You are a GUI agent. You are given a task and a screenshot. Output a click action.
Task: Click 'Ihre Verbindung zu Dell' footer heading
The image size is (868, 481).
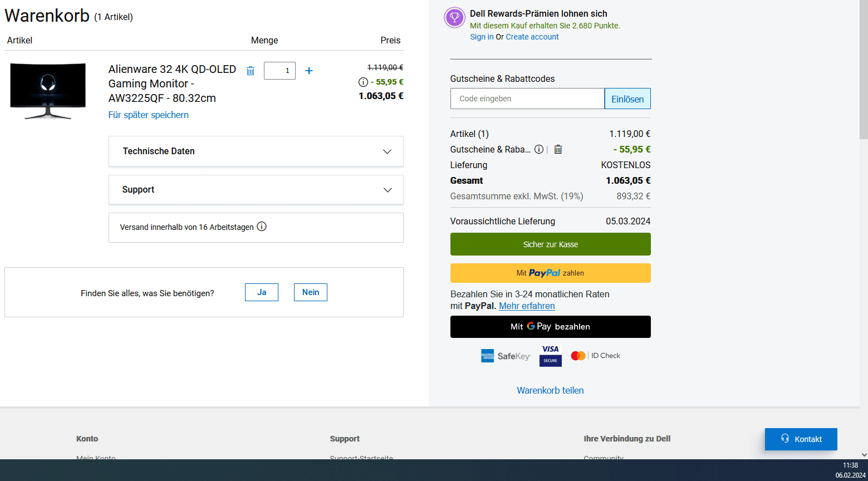[627, 439]
